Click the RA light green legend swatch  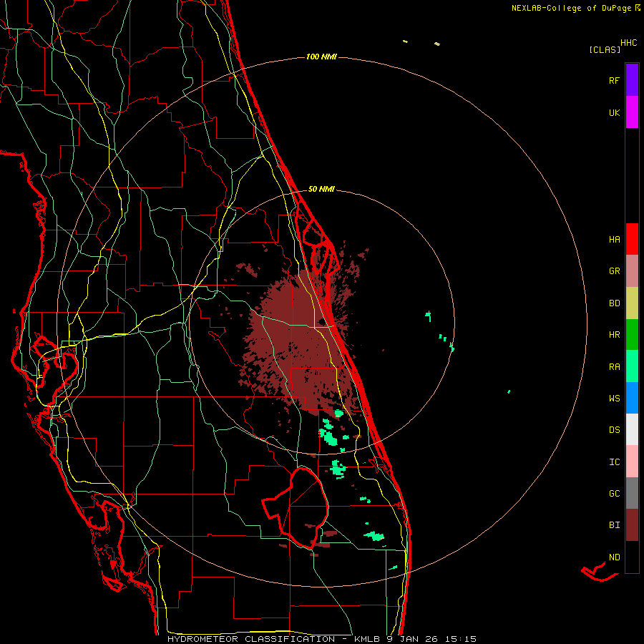[x=632, y=366]
